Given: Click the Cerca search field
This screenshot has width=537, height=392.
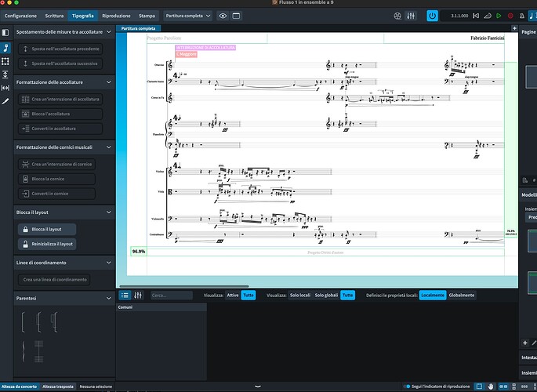Looking at the screenshot, I should pos(172,295).
